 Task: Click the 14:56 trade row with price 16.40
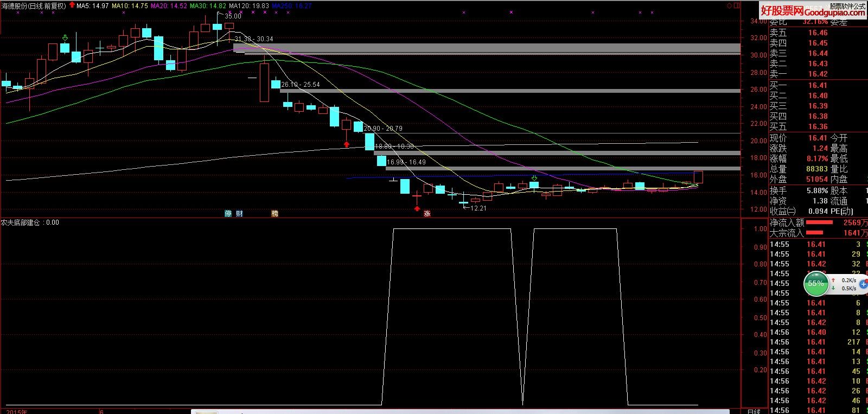coord(819,332)
